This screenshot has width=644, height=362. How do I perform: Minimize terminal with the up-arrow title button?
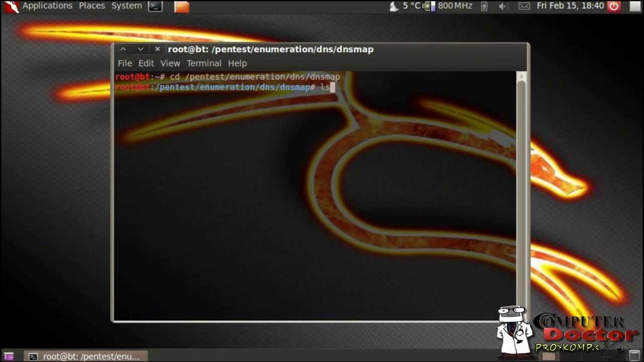123,49
